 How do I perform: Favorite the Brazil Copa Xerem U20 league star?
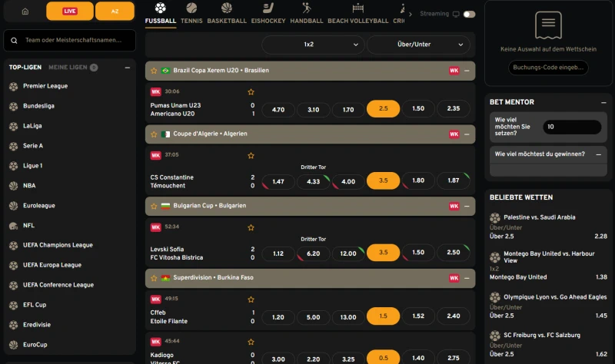click(x=154, y=71)
